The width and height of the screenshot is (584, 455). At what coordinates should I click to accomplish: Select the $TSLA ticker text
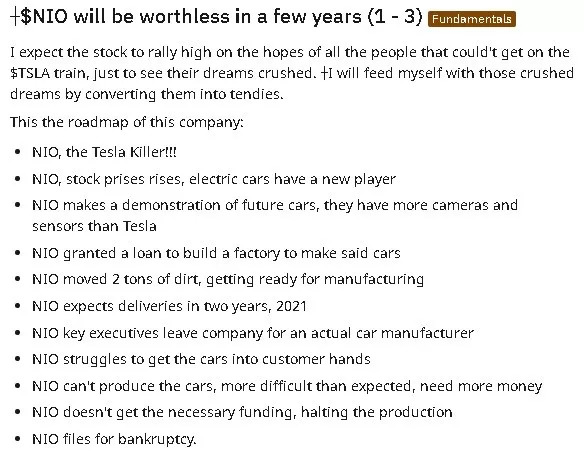click(x=30, y=73)
